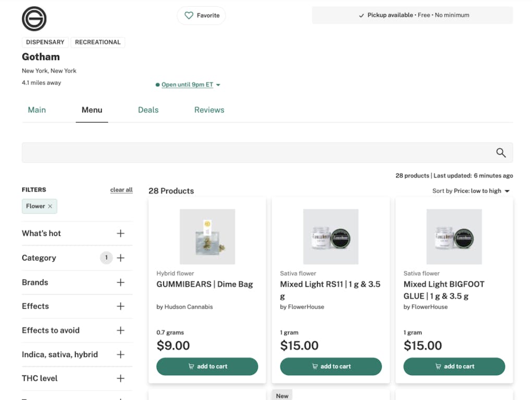Screen dimensions: 532x400
Task: Click plus icon beside Effects to avoid
Action: (120, 331)
